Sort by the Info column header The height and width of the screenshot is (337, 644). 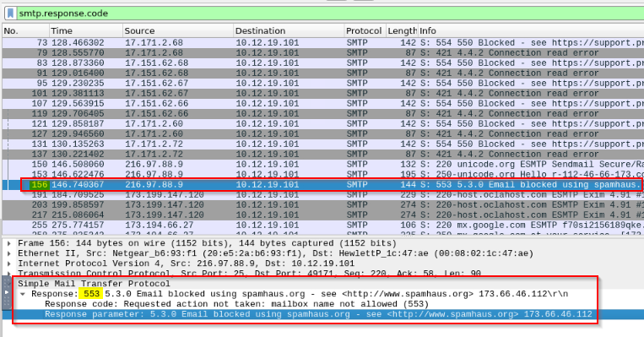point(531,30)
